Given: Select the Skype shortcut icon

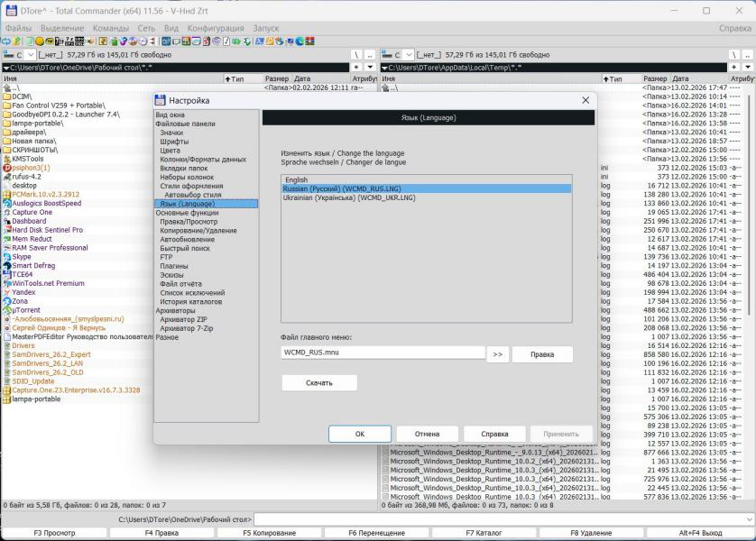Looking at the screenshot, I should pyautogui.click(x=7, y=257).
